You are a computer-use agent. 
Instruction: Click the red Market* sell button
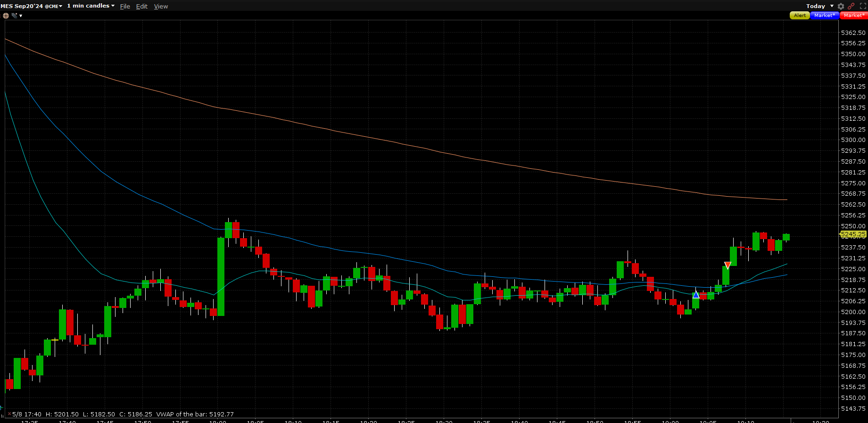854,16
